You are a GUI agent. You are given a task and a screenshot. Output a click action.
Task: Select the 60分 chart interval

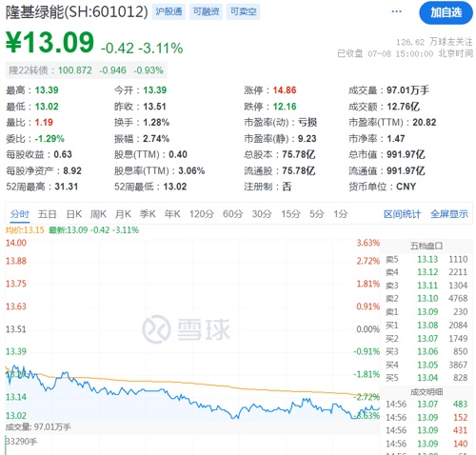[232, 214]
